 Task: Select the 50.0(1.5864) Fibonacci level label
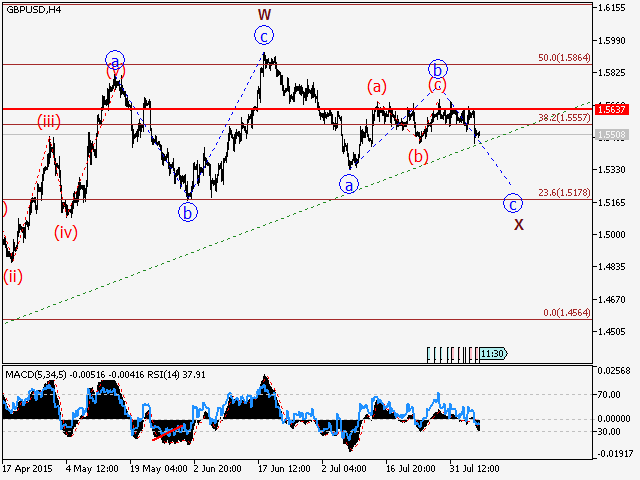click(564, 58)
